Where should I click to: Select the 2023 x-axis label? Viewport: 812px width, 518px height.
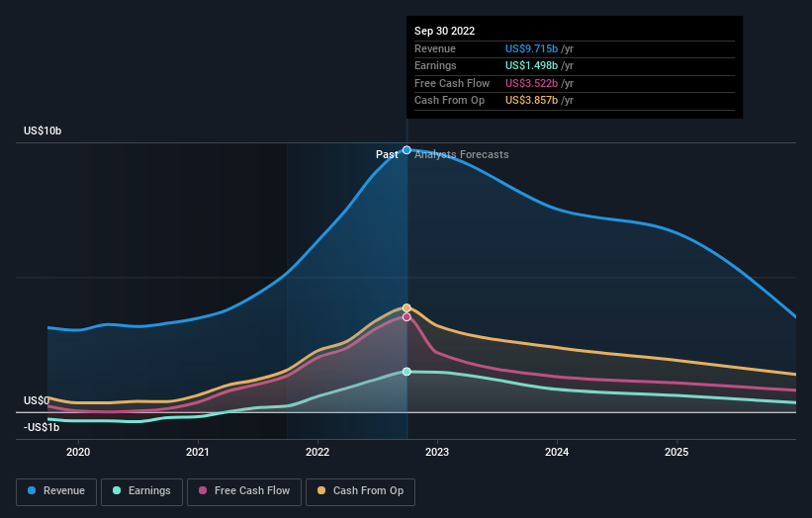tap(437, 452)
